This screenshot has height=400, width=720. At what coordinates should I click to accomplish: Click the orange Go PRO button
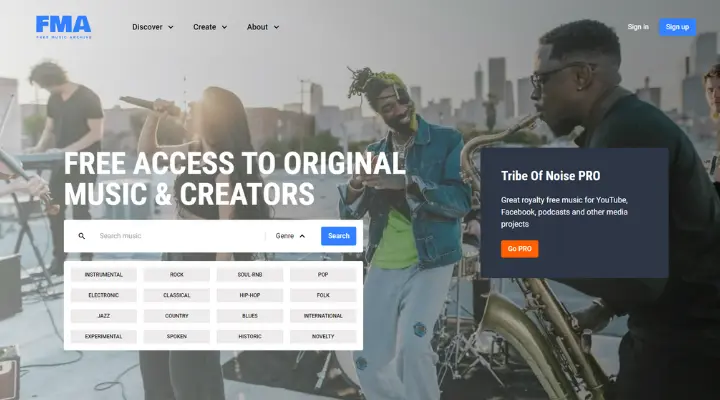coord(519,249)
